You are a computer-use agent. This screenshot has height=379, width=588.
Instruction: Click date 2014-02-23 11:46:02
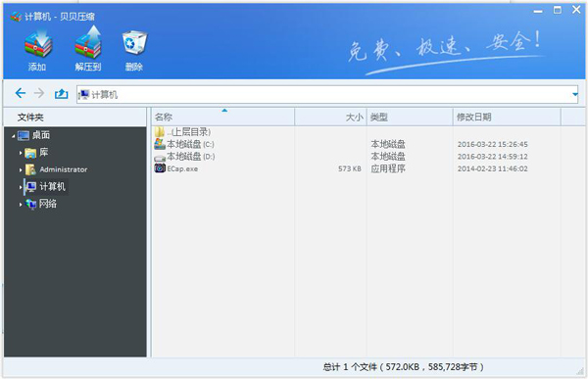click(x=492, y=169)
